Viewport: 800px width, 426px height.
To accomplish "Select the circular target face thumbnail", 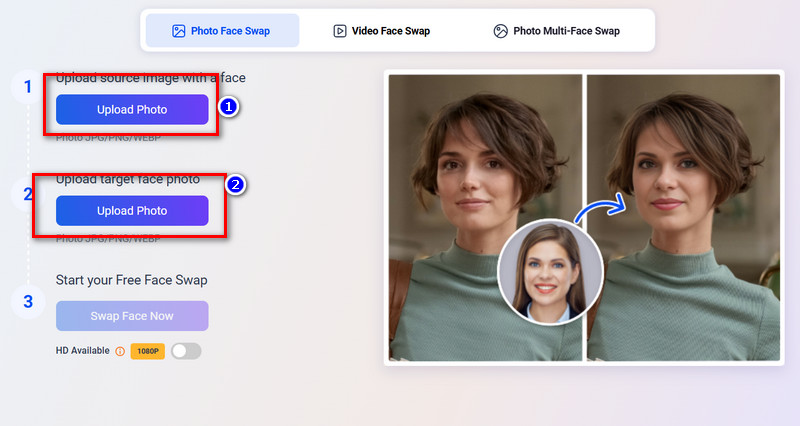I will pyautogui.click(x=550, y=270).
